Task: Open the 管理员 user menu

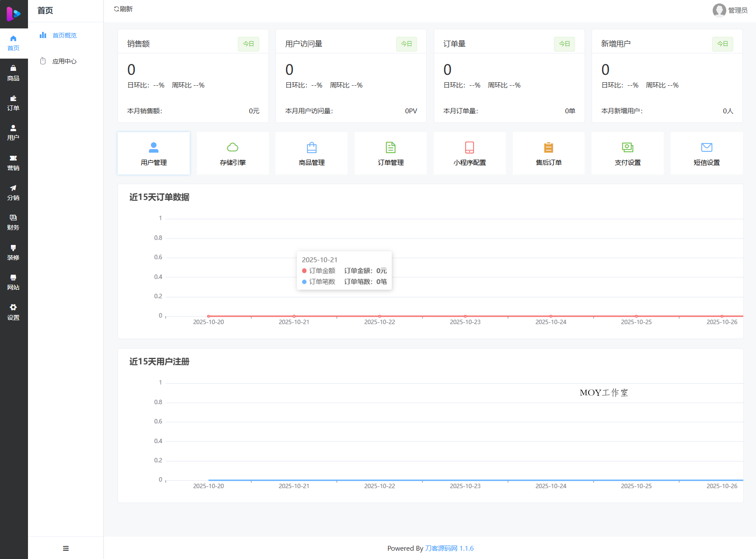Action: [730, 10]
